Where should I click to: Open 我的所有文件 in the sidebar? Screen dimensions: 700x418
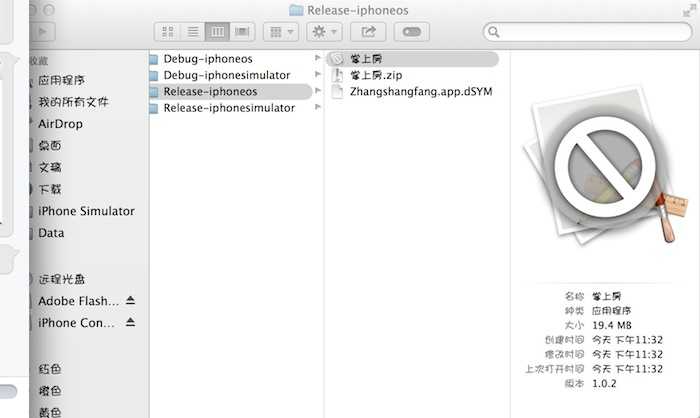click(73, 102)
